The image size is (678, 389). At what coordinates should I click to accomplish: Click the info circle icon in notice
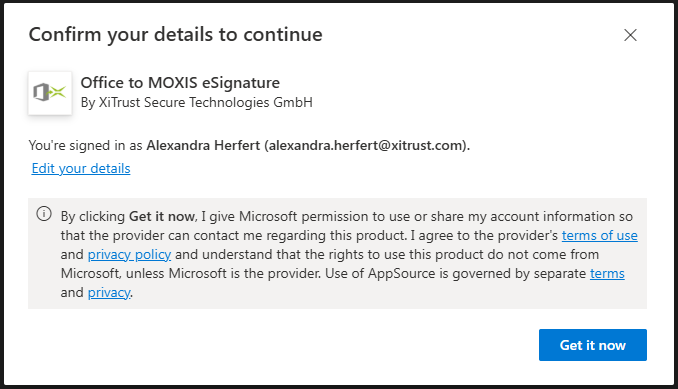(44, 214)
